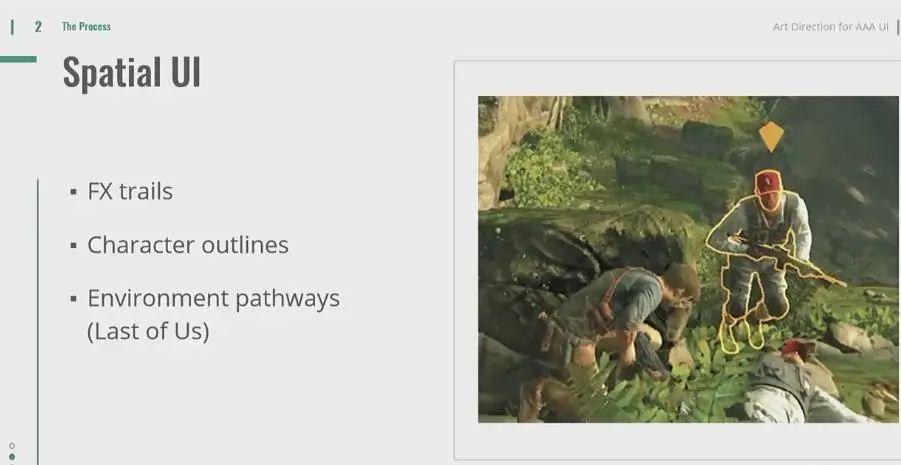901x465 pixels.
Task: Click the hollow progress dot at the bottom left
Action: pos(12,445)
